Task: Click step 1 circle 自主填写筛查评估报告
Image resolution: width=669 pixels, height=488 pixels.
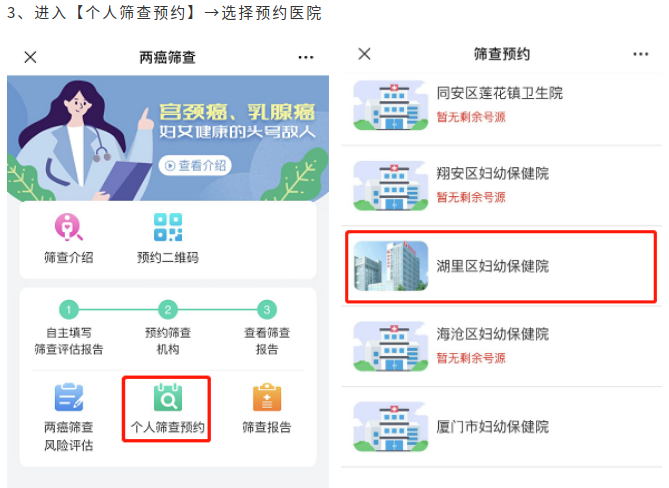Action: (69, 310)
